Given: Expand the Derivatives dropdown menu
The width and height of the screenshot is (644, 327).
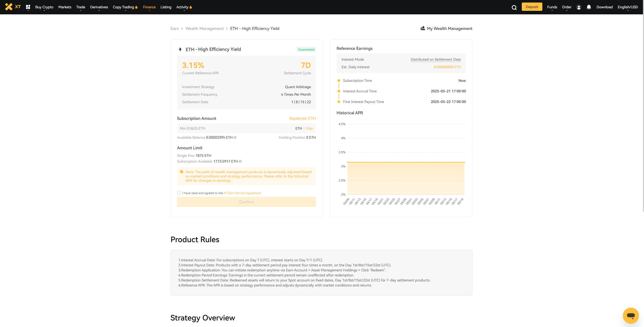Looking at the screenshot, I should [x=99, y=7].
